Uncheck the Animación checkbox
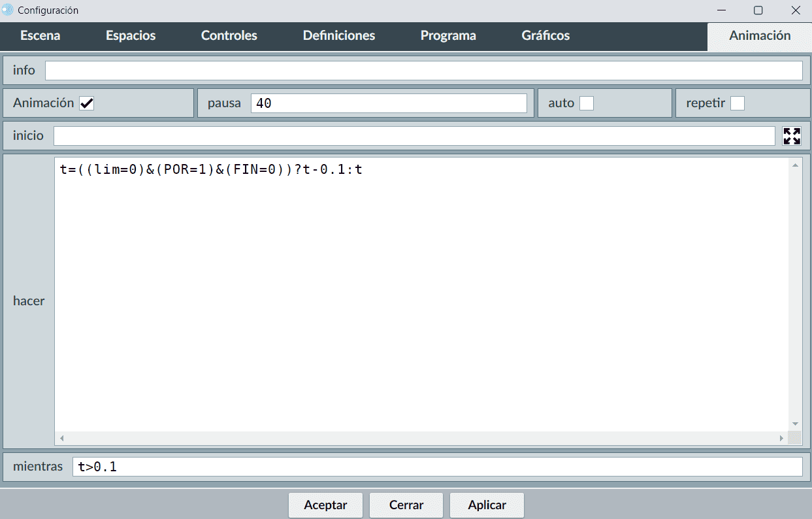 coord(86,103)
